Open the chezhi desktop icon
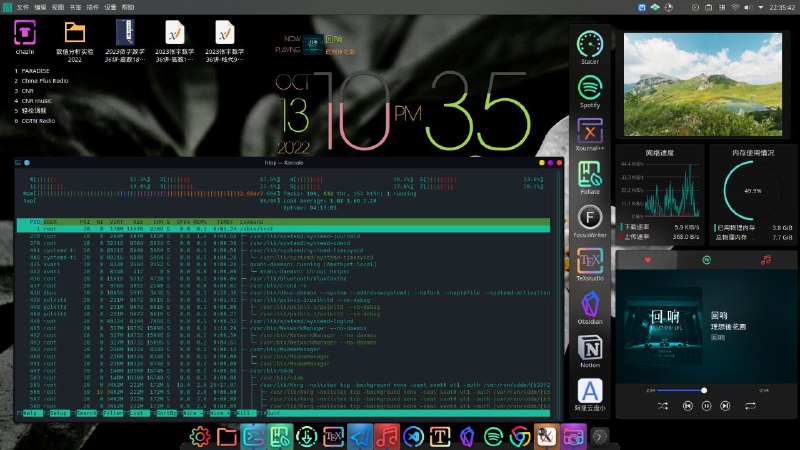This screenshot has width=800, height=450. point(24,38)
